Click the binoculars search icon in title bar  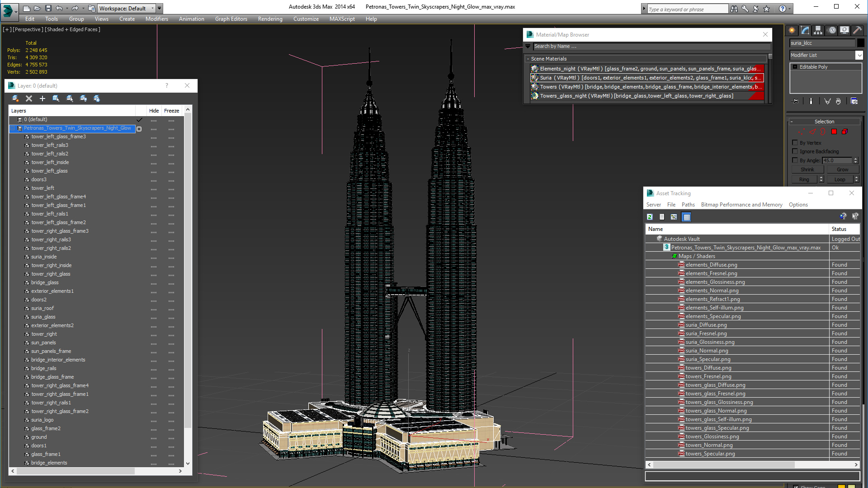coord(734,9)
